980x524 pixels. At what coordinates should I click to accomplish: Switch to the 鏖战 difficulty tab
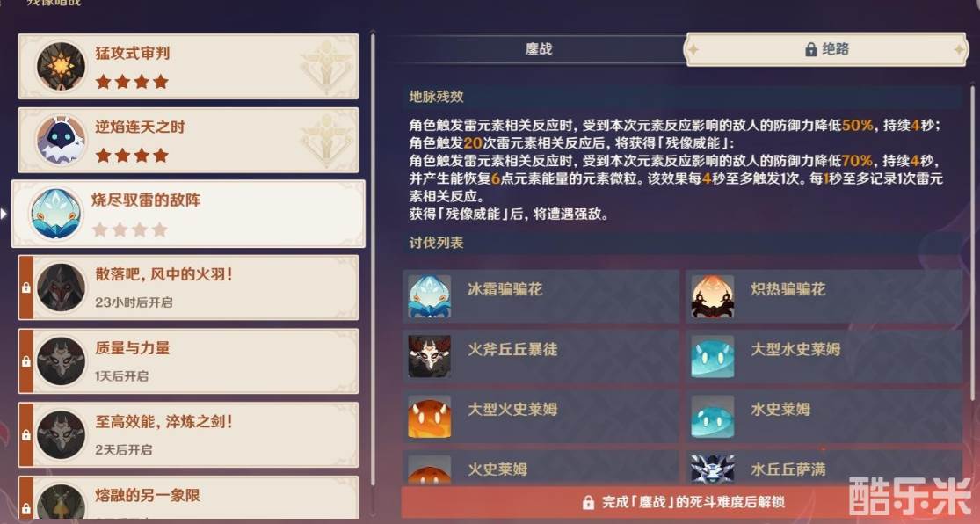(539, 48)
